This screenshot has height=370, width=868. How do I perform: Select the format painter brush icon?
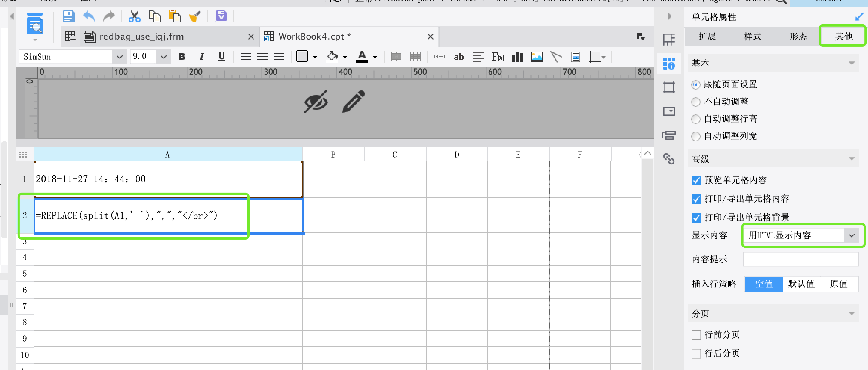point(195,16)
